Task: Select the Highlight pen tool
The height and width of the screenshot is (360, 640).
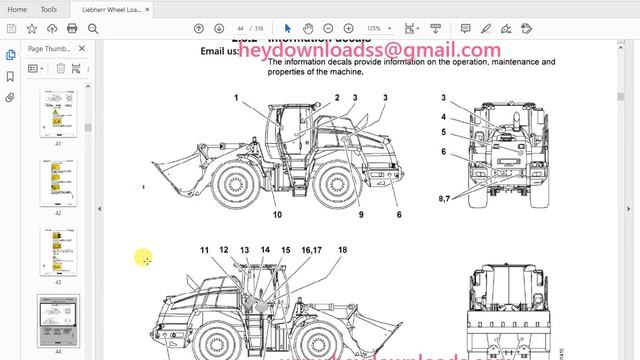Action: [x=486, y=29]
